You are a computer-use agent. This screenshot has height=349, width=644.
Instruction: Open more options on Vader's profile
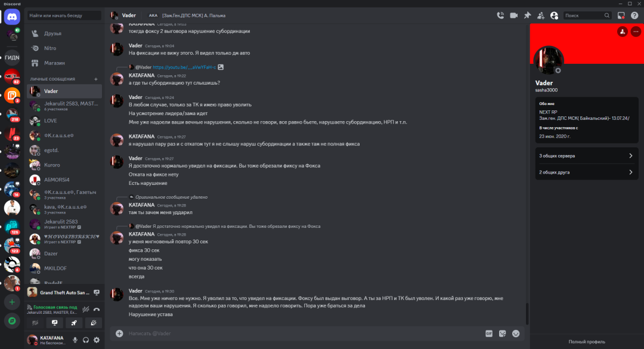(x=636, y=32)
